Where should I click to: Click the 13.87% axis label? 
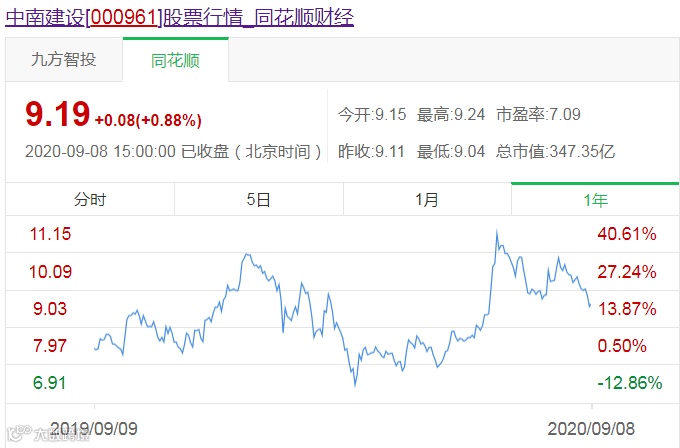[627, 309]
